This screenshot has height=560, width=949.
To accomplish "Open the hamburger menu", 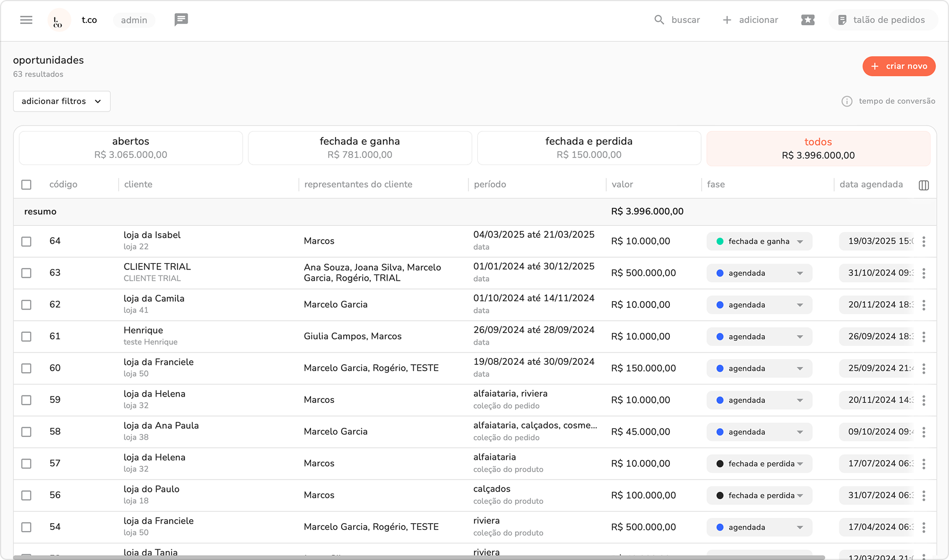I will click(26, 20).
